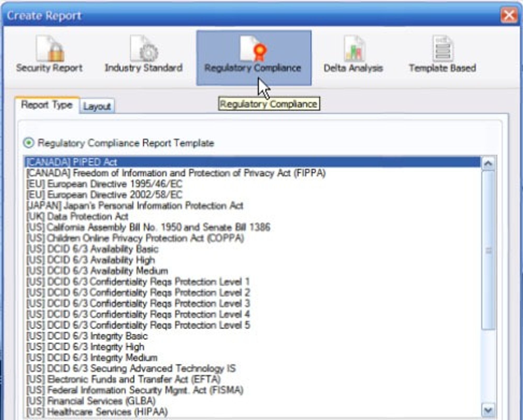Viewport: 523px width, 420px height.
Task: Select the Regulatory Compliance report type
Action: [254, 58]
